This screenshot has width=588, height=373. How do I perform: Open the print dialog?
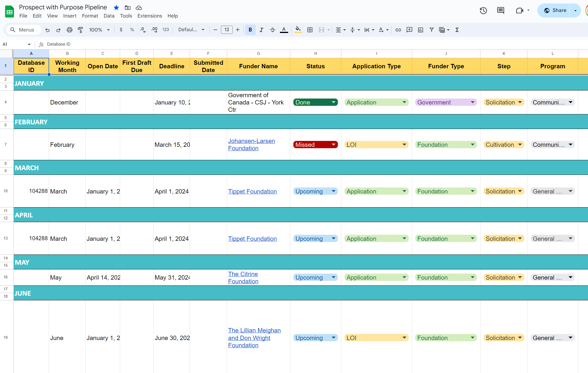coord(69,29)
